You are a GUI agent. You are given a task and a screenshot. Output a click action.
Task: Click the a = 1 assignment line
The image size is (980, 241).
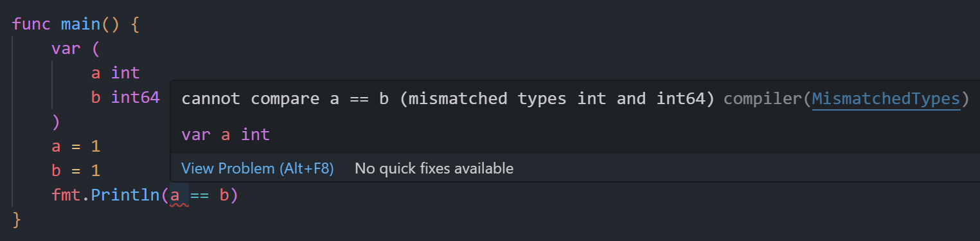[x=76, y=147]
